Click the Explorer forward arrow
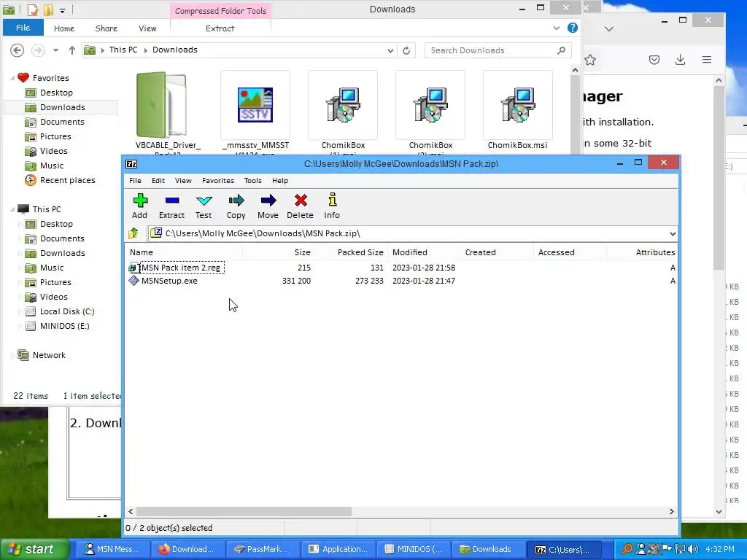Viewport: 747px width, 560px height. [38, 50]
